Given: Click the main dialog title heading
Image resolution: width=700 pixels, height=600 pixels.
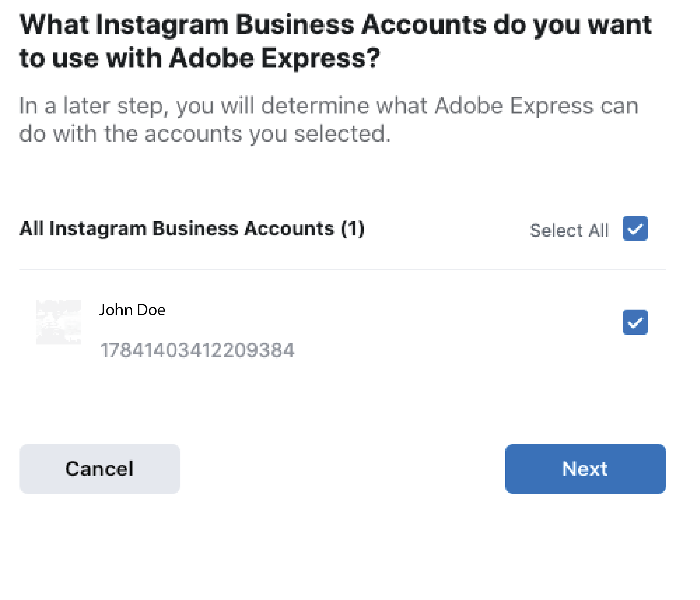Looking at the screenshot, I should tap(336, 41).
